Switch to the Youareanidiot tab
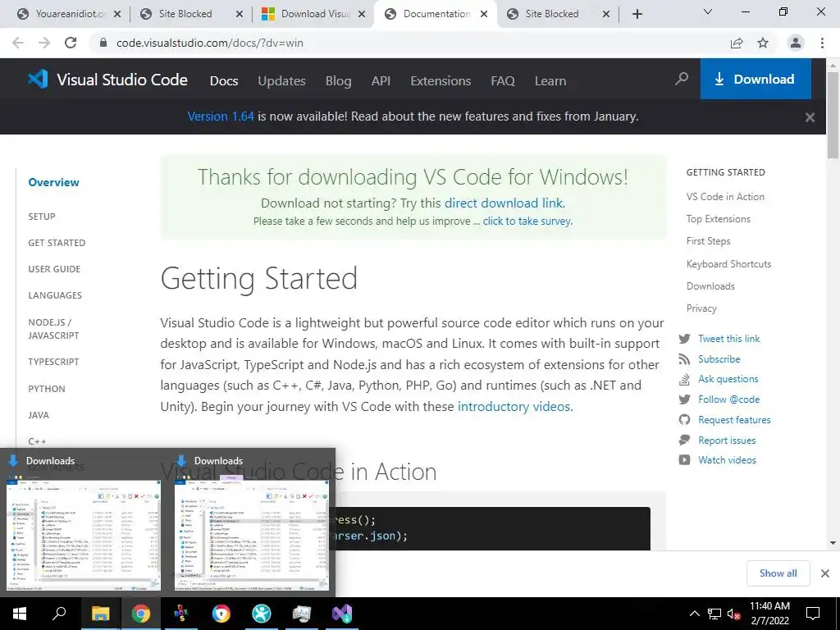840x630 pixels. tap(69, 14)
